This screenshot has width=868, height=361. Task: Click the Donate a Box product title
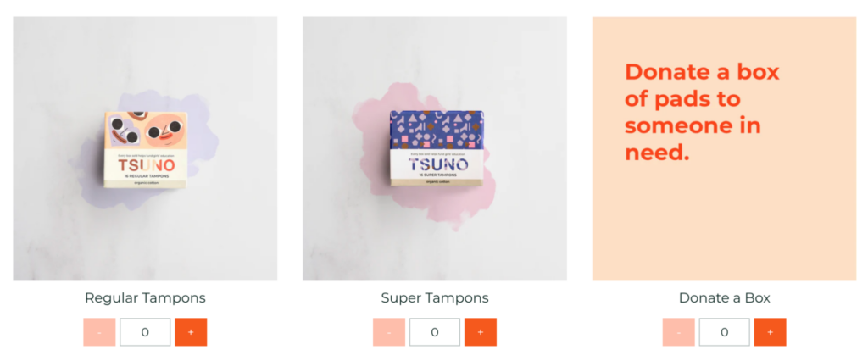(724, 298)
